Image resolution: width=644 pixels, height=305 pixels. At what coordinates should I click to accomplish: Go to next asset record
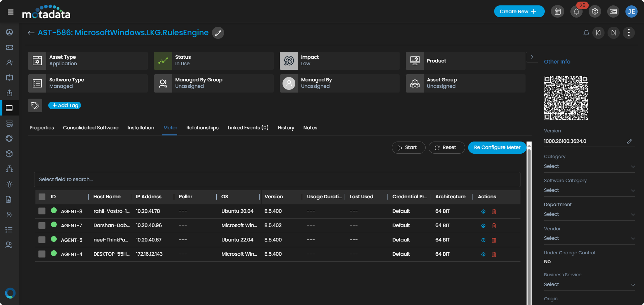click(614, 33)
